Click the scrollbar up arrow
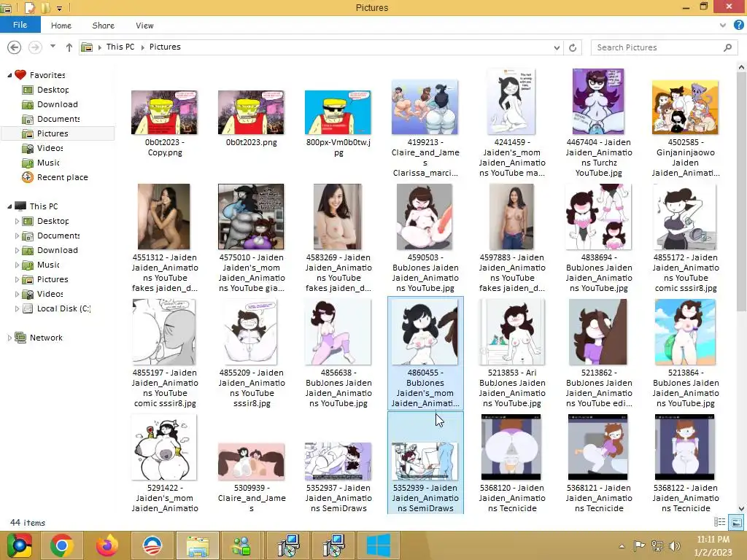This screenshot has width=747, height=560. pyautogui.click(x=741, y=68)
